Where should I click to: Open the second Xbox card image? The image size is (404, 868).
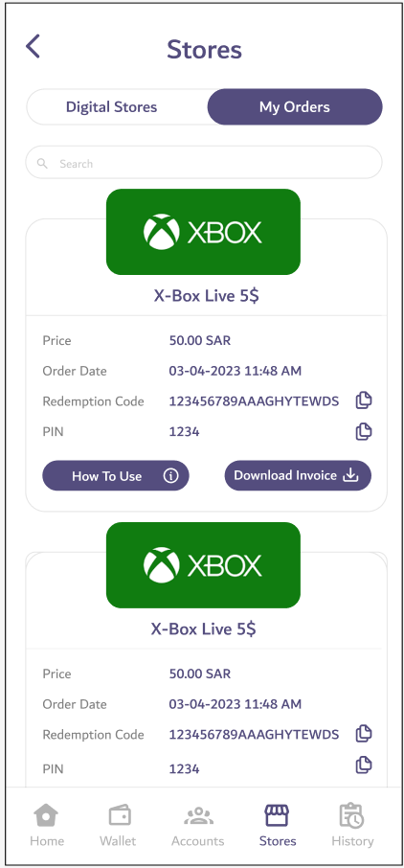tap(203, 565)
